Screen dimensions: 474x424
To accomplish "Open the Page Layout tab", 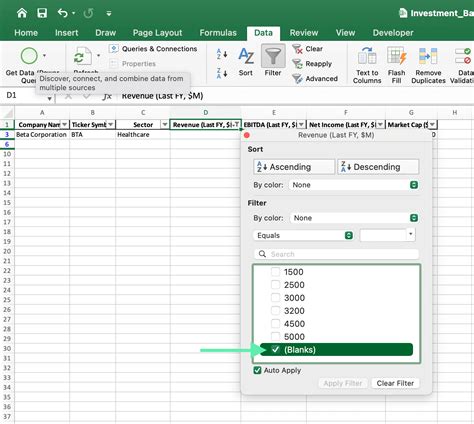I will 157,33.
